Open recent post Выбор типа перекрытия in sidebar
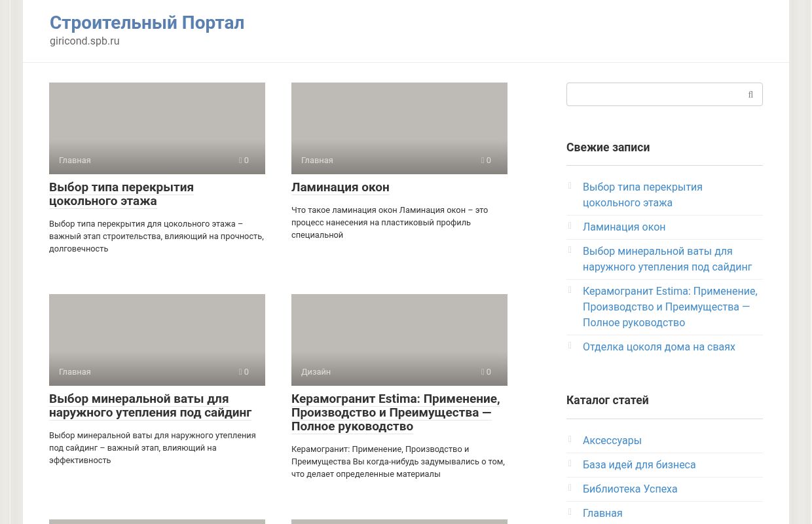 [x=642, y=195]
